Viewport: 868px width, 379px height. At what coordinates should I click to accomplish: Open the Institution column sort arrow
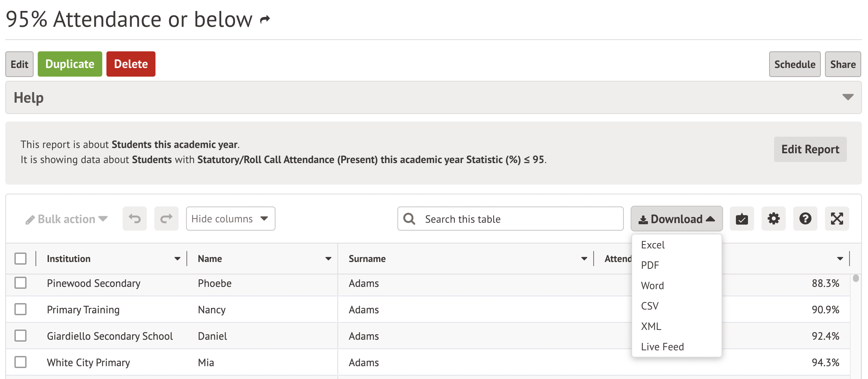[177, 259]
